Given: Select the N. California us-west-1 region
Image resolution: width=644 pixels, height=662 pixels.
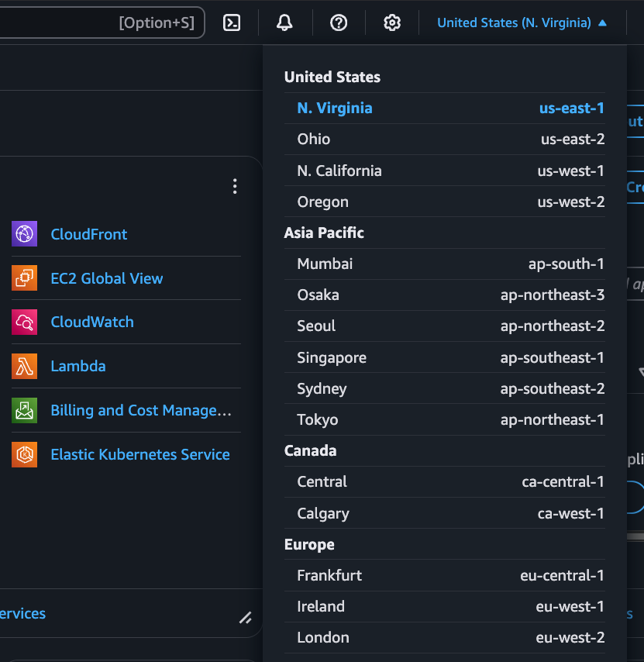Looking at the screenshot, I should point(445,171).
